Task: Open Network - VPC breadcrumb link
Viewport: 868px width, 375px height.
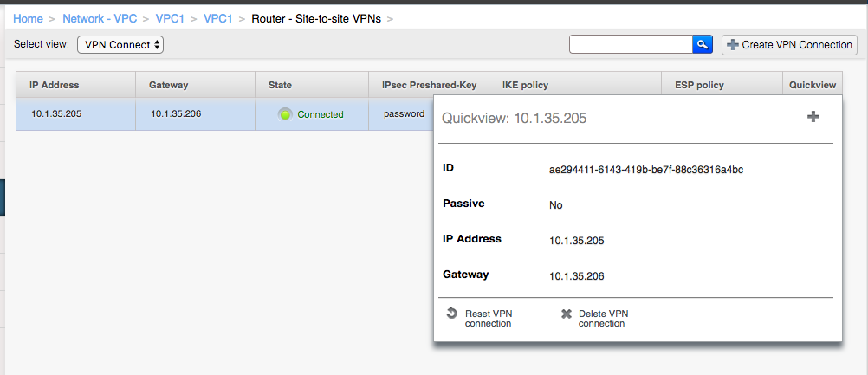Action: (x=100, y=19)
